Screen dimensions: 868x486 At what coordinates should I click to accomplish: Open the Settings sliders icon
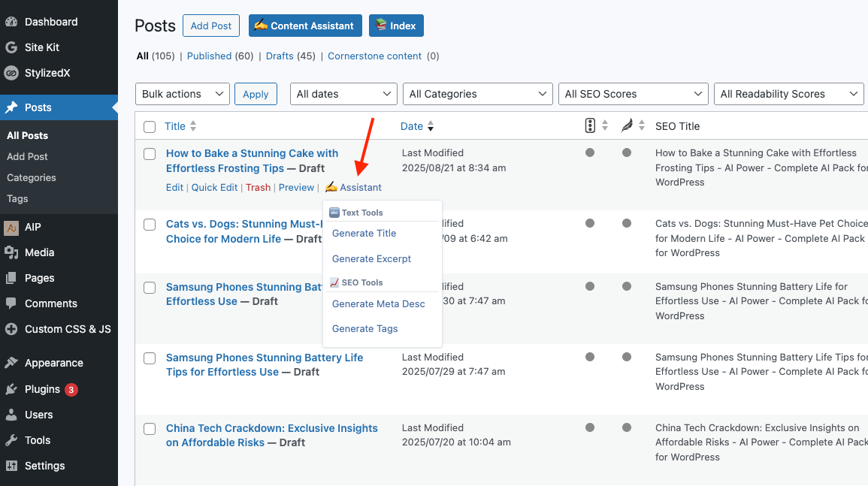click(11, 466)
